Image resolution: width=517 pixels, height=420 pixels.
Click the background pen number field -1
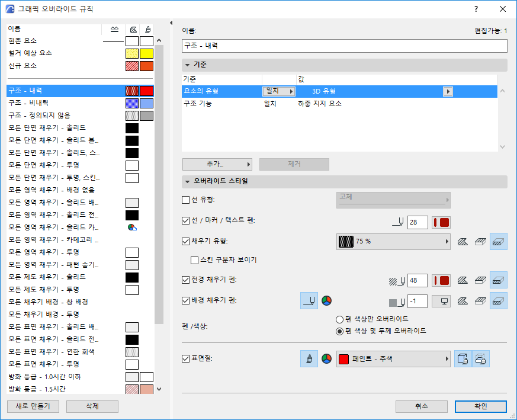(x=418, y=301)
